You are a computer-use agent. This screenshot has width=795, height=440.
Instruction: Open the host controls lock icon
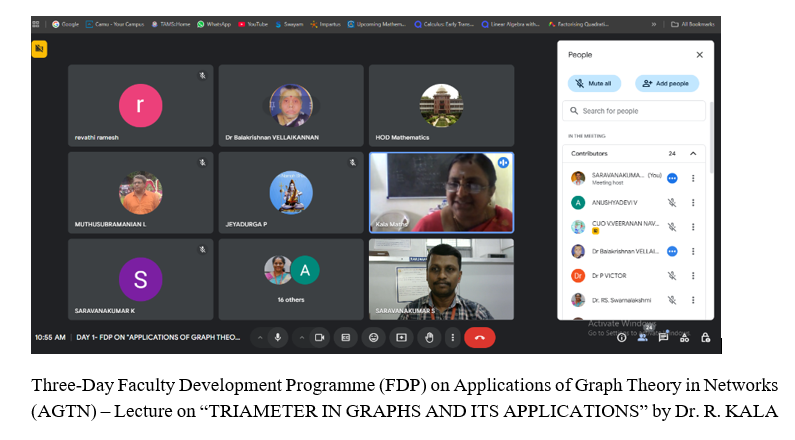(x=706, y=338)
